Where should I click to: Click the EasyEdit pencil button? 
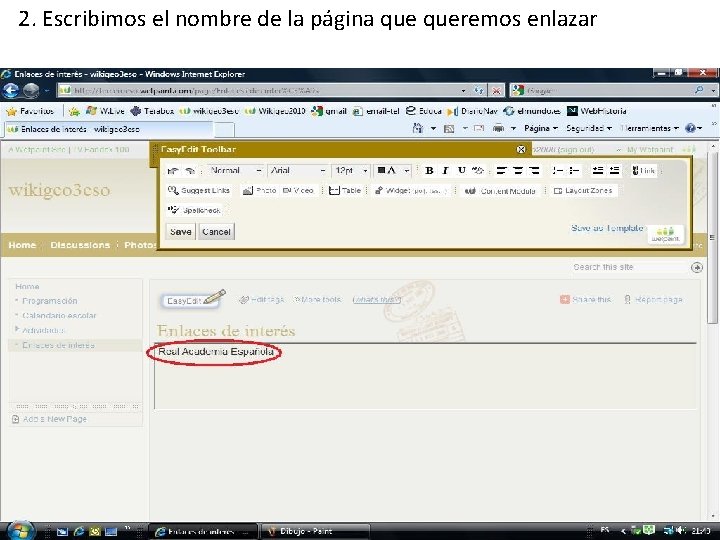[x=193, y=299]
